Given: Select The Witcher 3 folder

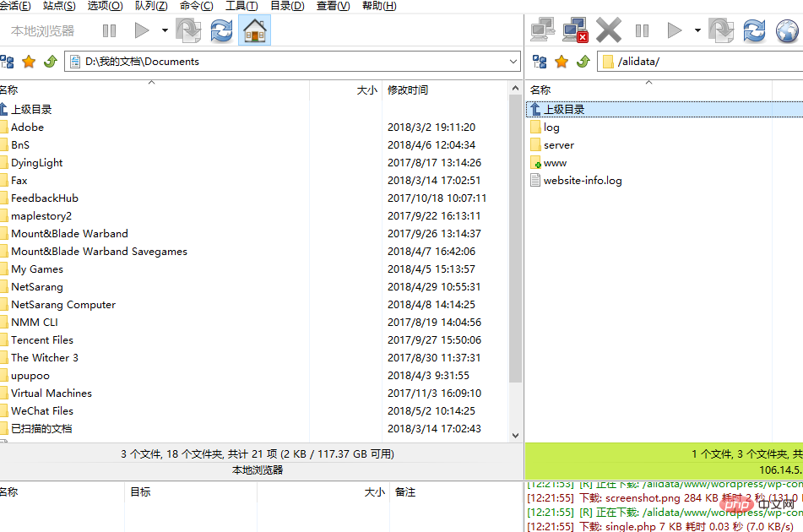Looking at the screenshot, I should coord(45,358).
